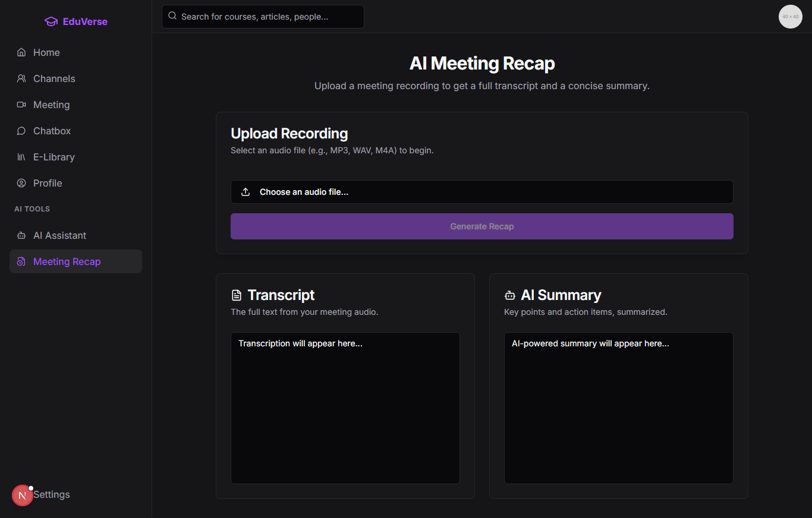The image size is (812, 518).
Task: Click the AI TOOLS section label
Action: click(32, 209)
